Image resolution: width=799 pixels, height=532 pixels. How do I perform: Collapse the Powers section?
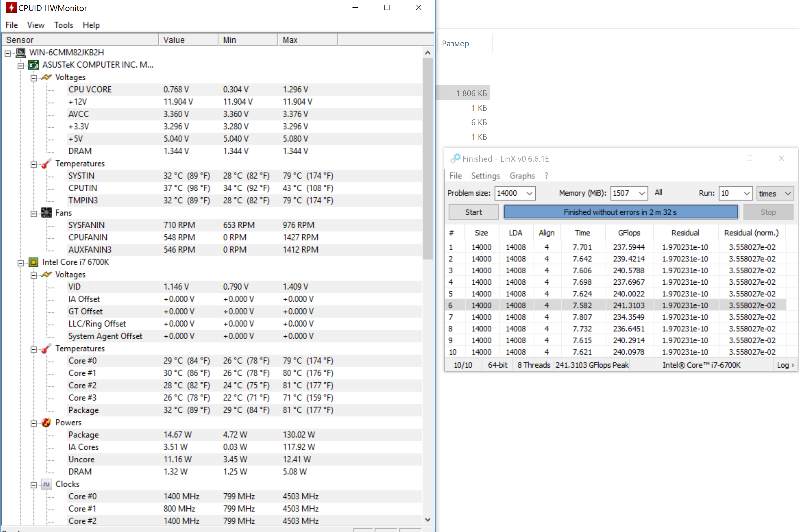click(34, 424)
